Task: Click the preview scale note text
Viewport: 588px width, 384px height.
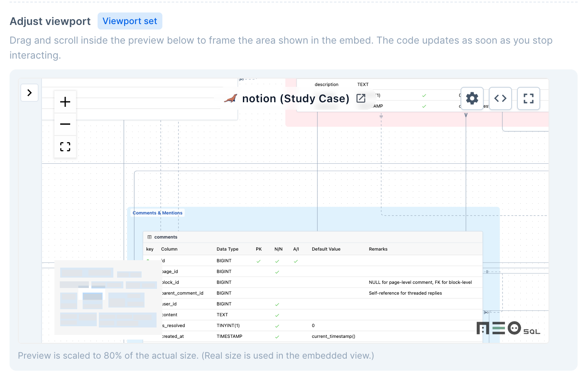Action: (x=196, y=356)
